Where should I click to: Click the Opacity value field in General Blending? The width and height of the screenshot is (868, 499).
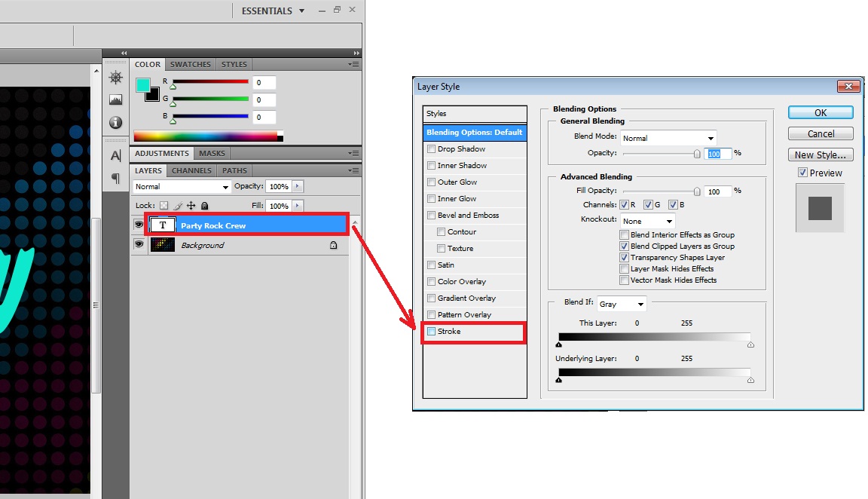click(x=718, y=154)
